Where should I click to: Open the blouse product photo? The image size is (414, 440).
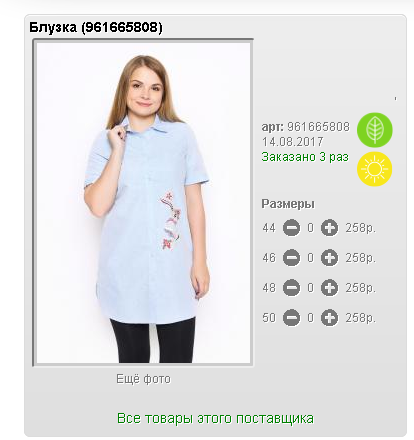click(x=143, y=203)
